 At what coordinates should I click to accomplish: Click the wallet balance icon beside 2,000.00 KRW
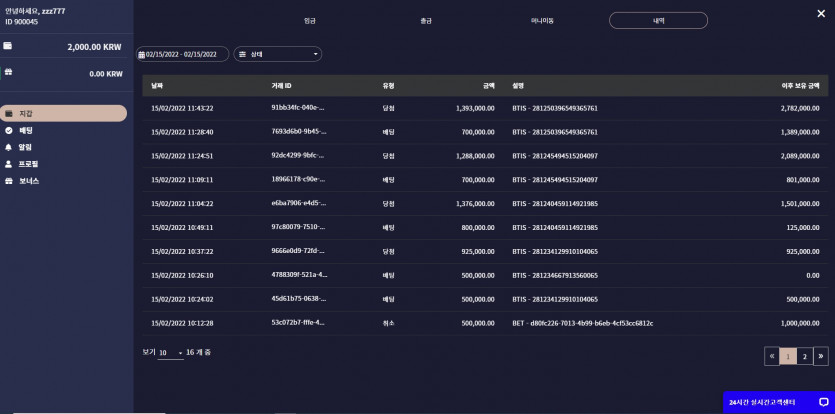[x=8, y=46]
